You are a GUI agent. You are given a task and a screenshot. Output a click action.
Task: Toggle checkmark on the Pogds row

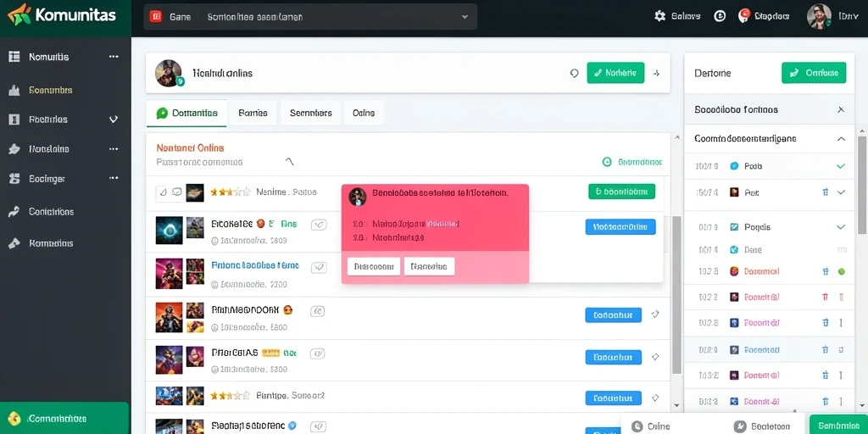pos(841,227)
